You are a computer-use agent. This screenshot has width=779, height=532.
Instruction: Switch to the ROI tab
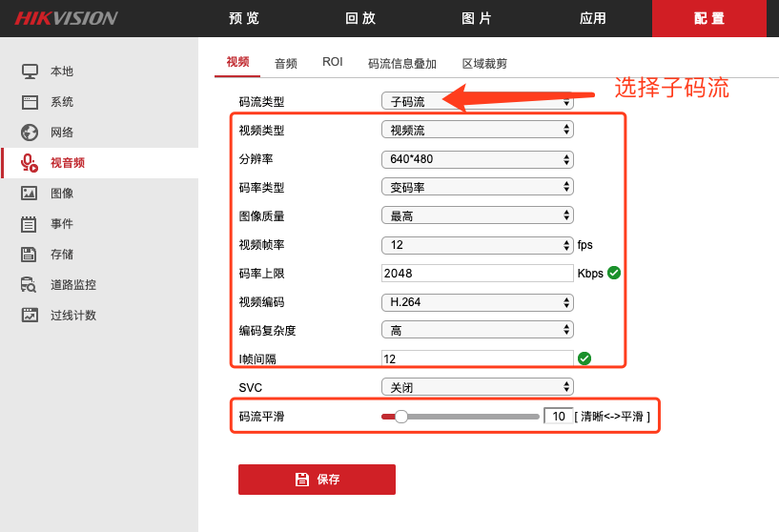click(x=333, y=62)
